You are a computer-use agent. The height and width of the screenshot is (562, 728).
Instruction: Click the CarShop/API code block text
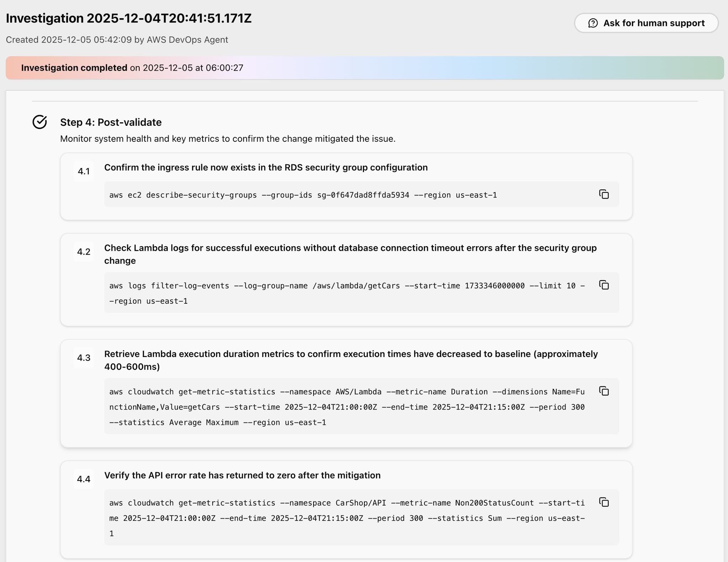point(347,518)
